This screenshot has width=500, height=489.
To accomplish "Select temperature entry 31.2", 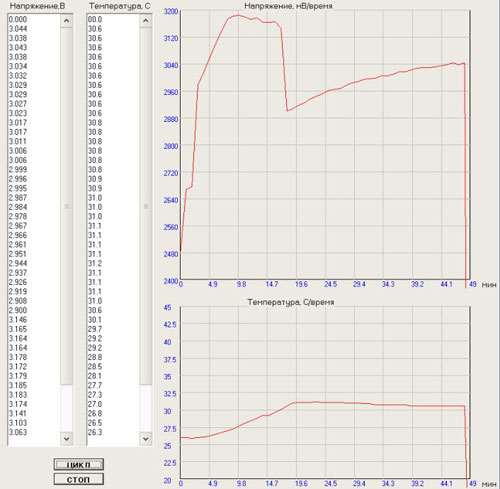I will 95,263.
